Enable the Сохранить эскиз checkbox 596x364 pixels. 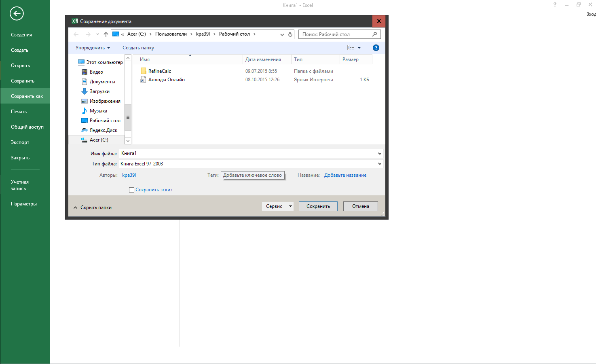(x=131, y=190)
